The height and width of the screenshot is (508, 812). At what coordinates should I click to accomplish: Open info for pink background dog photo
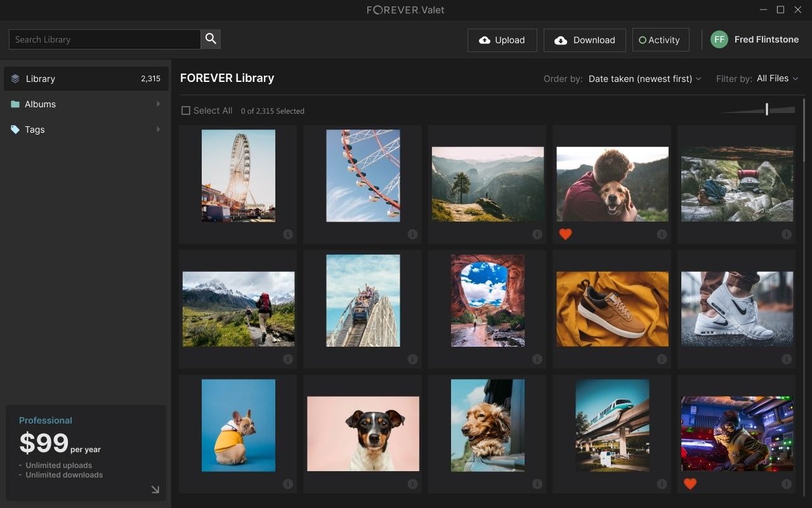[412, 484]
